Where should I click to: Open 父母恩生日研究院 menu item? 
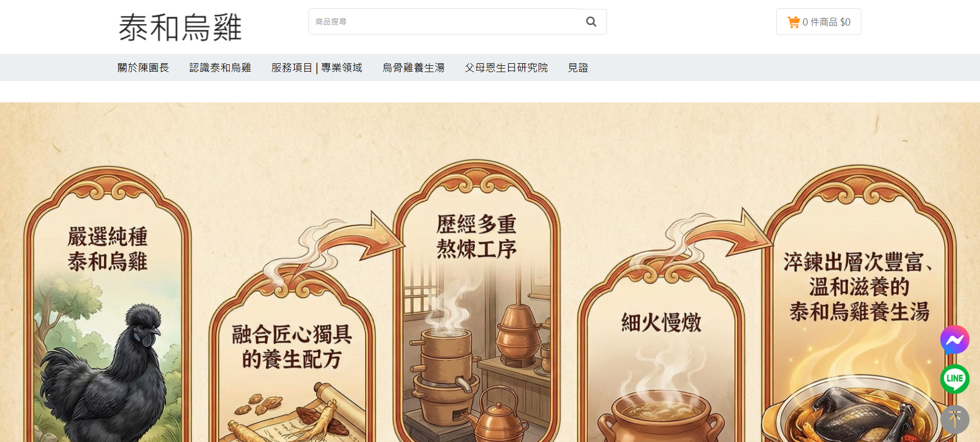(x=506, y=67)
